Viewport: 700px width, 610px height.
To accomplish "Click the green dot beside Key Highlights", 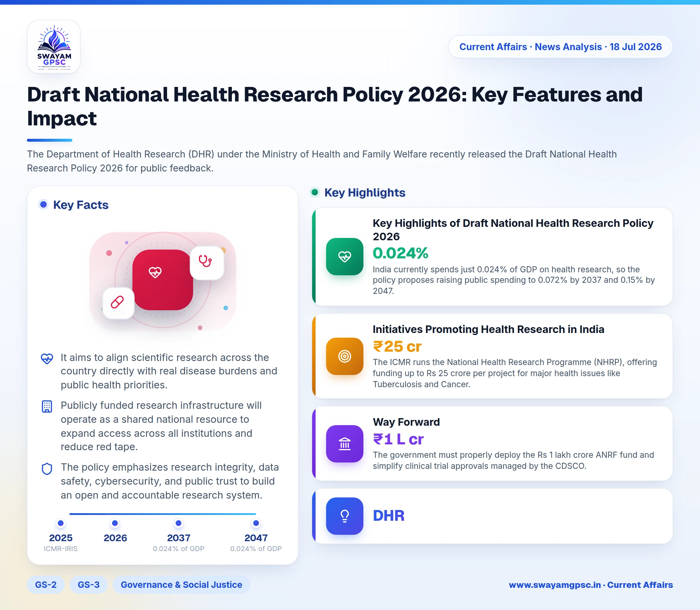I will tap(315, 192).
